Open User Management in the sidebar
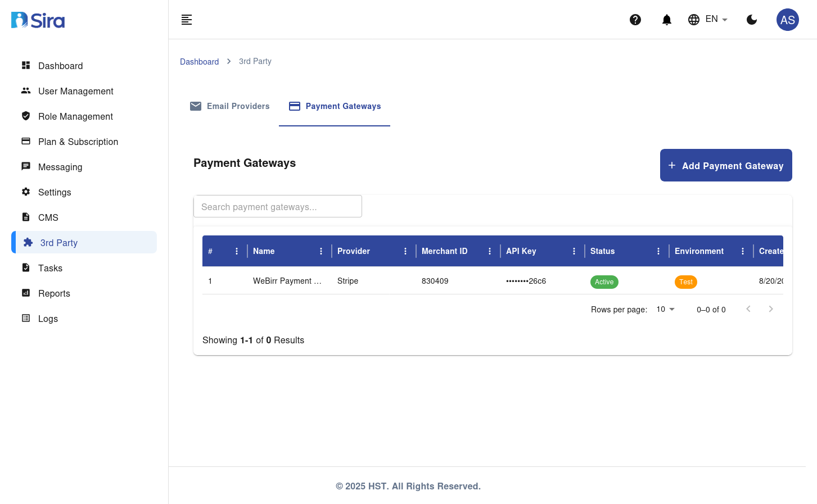The width and height of the screenshot is (817, 504). point(75,91)
